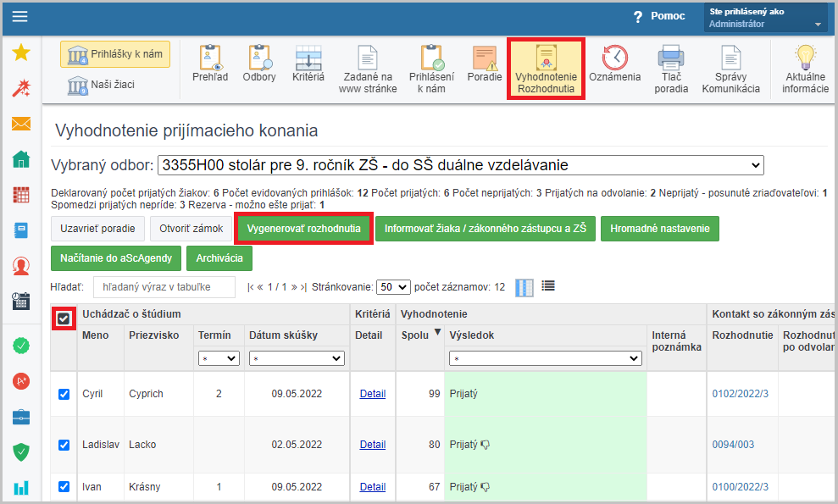Uncheck the checkbox for Ivan Krásny
This screenshot has height=504, width=838.
[x=64, y=486]
